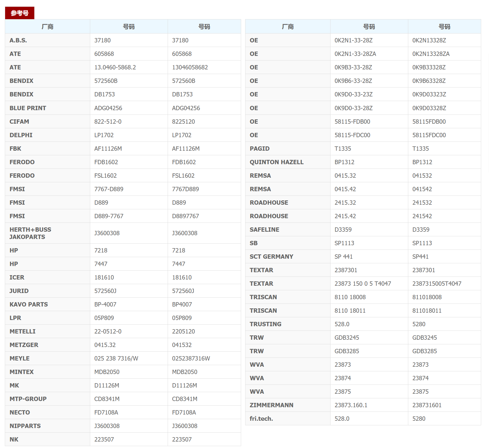Click the A.B.S. manufacturer cell
Image resolution: width=489 pixels, height=448 pixels.
tap(48, 40)
